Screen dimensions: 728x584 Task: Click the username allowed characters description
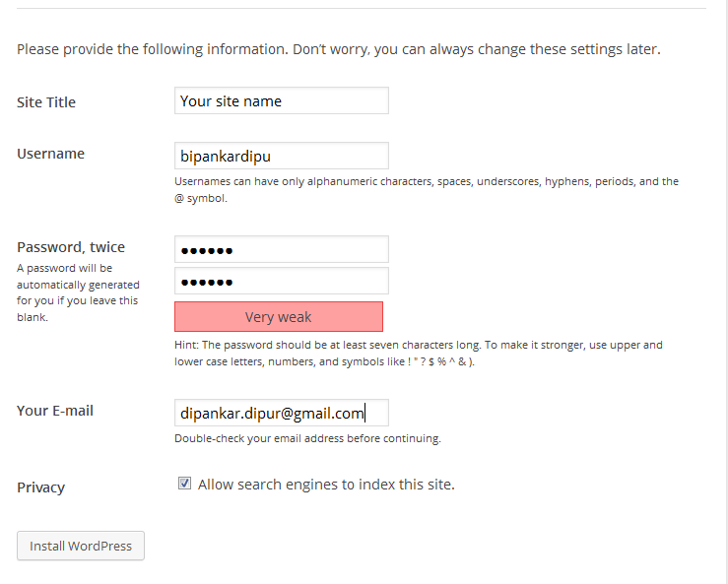tap(427, 189)
